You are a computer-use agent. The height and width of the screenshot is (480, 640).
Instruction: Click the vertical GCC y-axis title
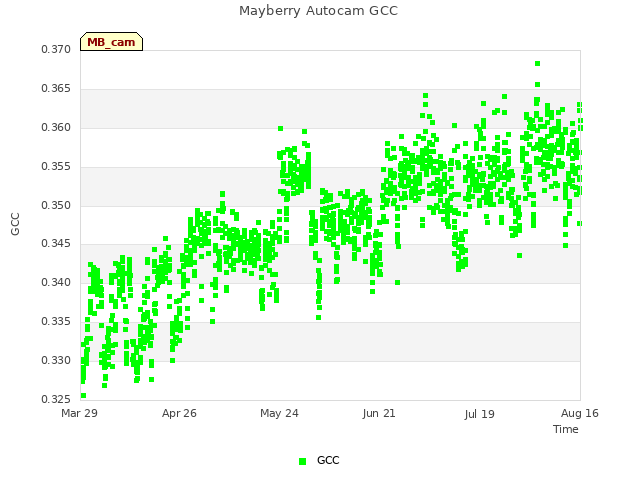[x=15, y=224]
